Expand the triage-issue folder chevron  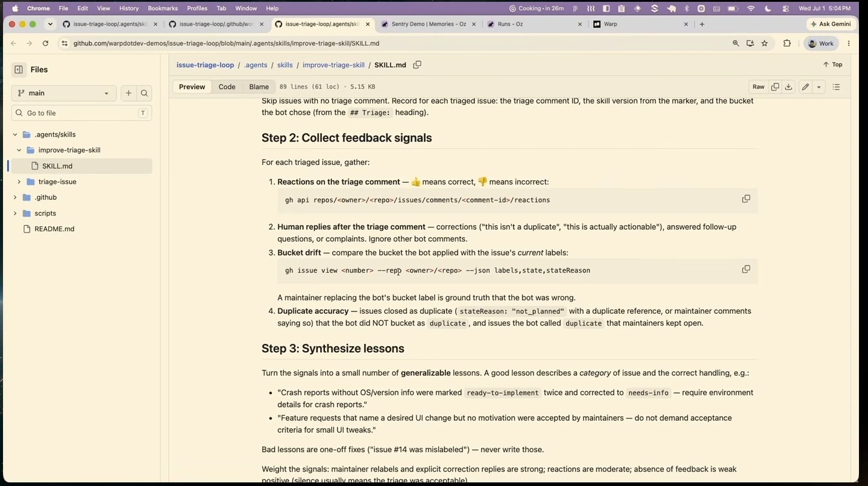point(19,181)
